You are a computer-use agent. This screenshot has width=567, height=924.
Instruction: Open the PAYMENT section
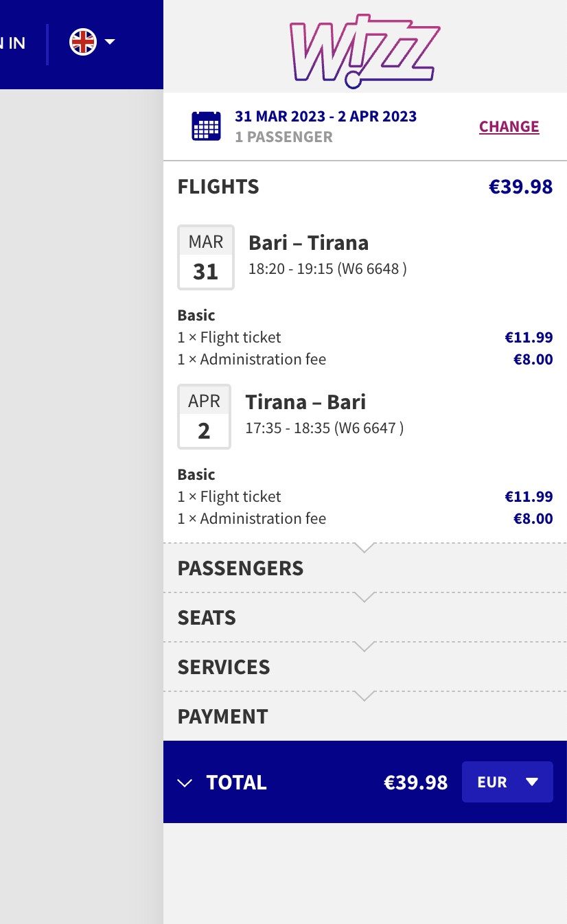tap(222, 717)
